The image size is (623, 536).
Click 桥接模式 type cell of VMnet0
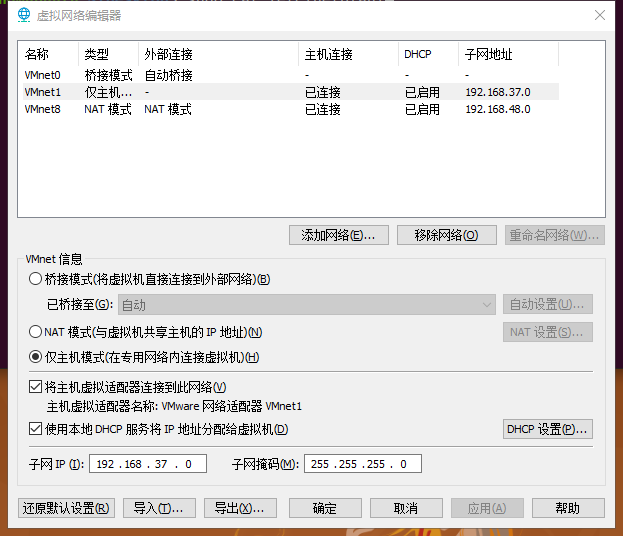coord(108,75)
